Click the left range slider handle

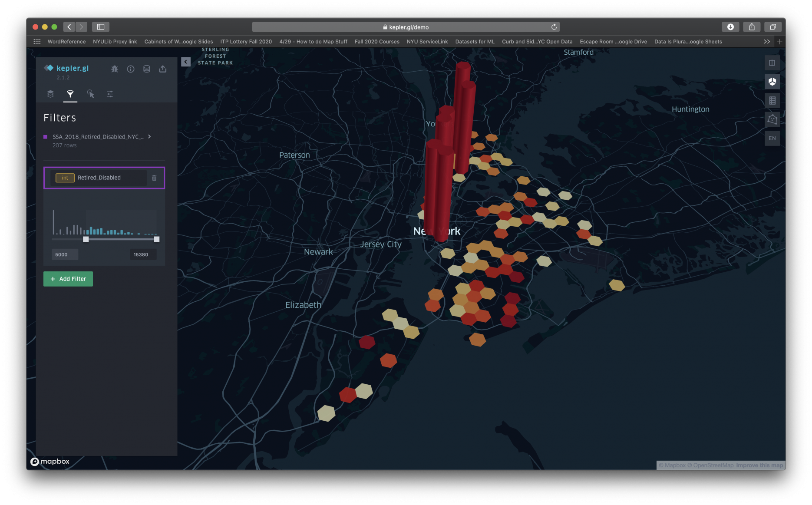[x=86, y=239]
